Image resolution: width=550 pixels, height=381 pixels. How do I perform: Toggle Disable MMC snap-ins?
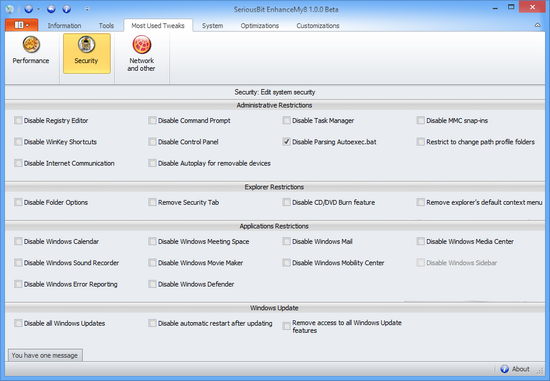tap(421, 120)
